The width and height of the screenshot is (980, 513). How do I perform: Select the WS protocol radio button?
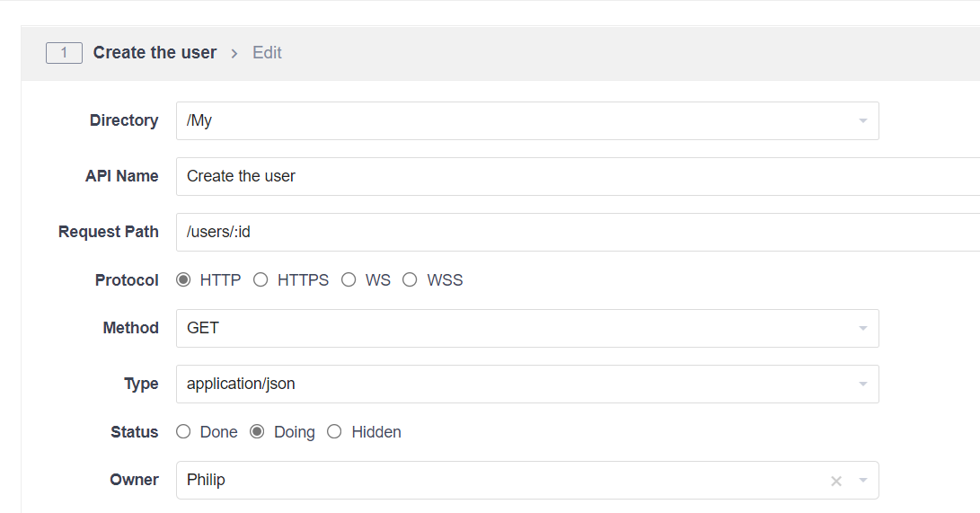pos(349,280)
